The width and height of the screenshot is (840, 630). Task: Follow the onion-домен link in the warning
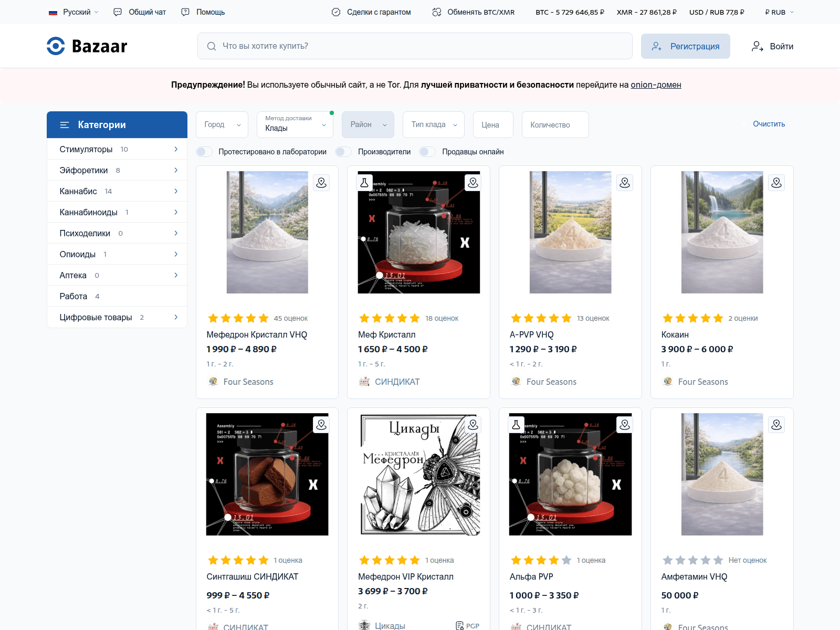655,85
